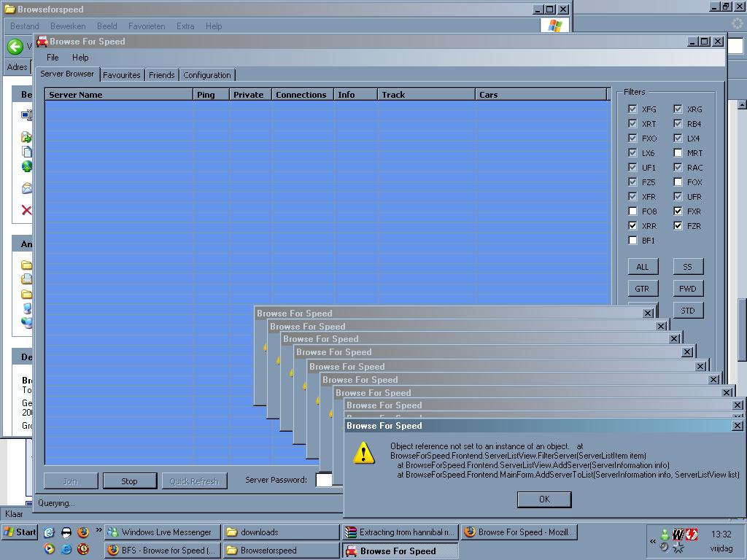747x560 pixels.
Task: Switch to the Friends tab
Action: [x=161, y=75]
